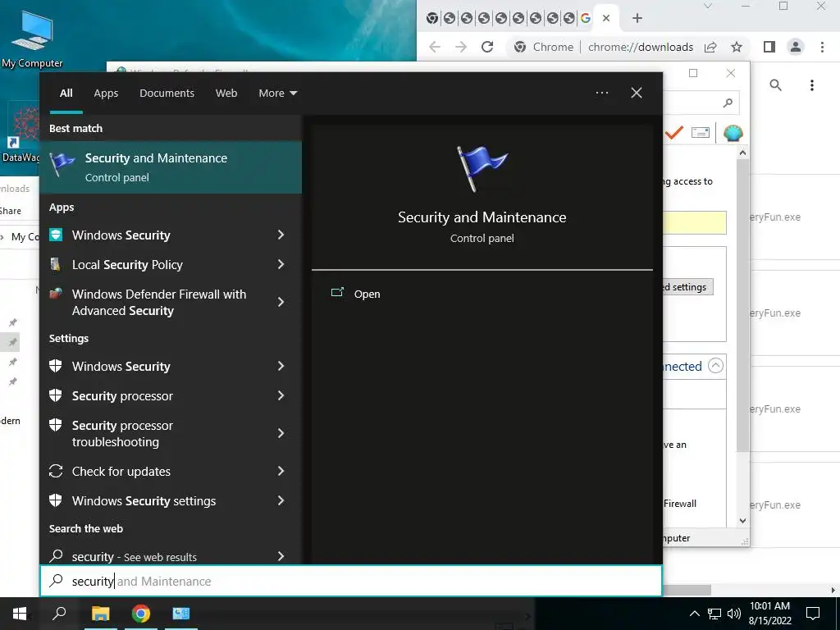
Task: Show hidden system tray icons
Action: 694,614
